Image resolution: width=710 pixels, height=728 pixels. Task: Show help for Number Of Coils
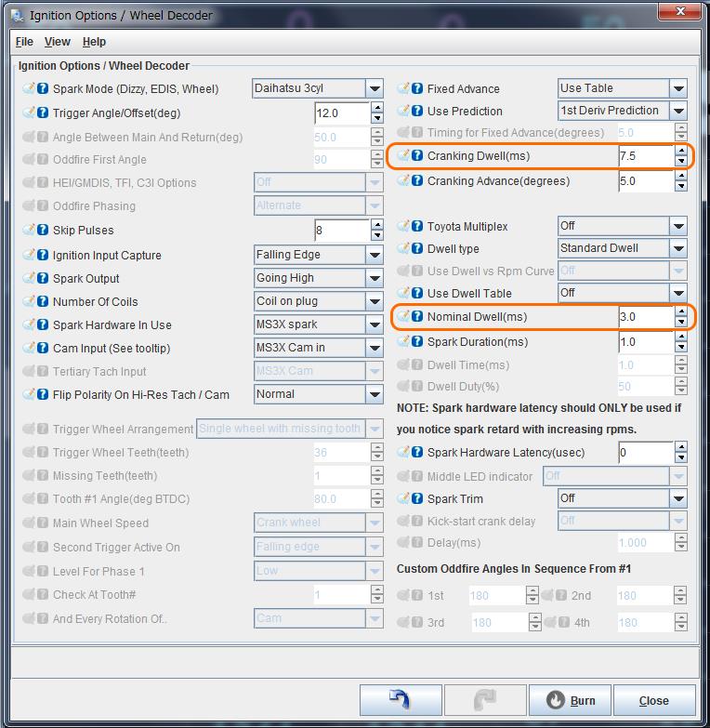(x=43, y=301)
